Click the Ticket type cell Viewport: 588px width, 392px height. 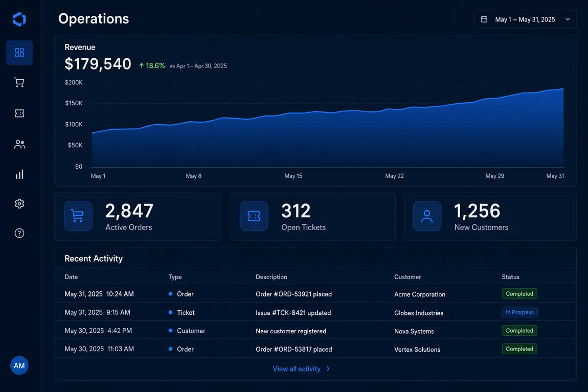point(182,313)
